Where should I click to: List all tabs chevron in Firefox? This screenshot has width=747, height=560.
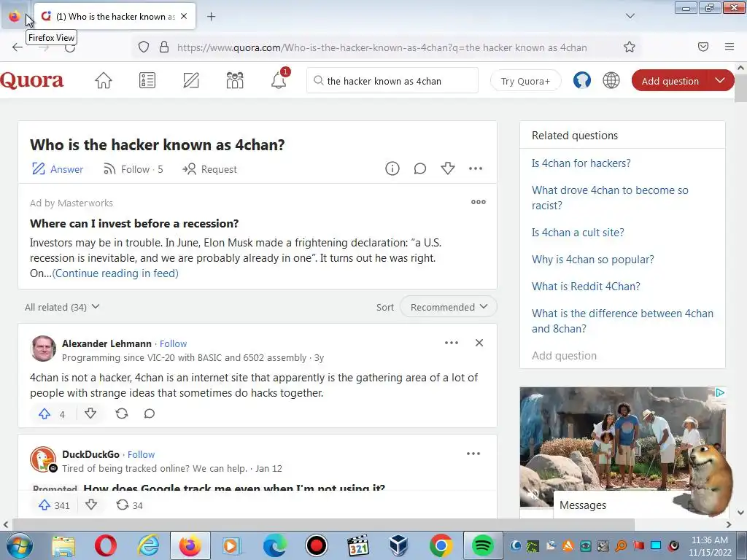630,16
